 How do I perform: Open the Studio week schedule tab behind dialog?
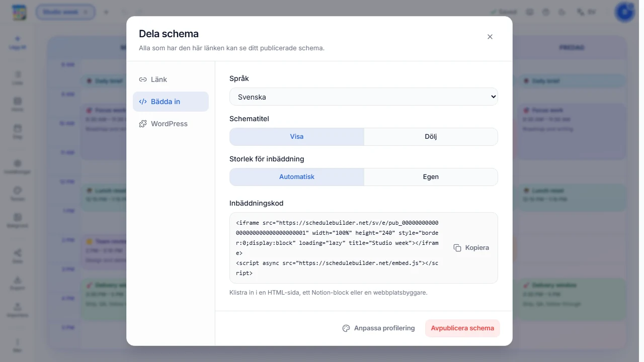(65, 12)
